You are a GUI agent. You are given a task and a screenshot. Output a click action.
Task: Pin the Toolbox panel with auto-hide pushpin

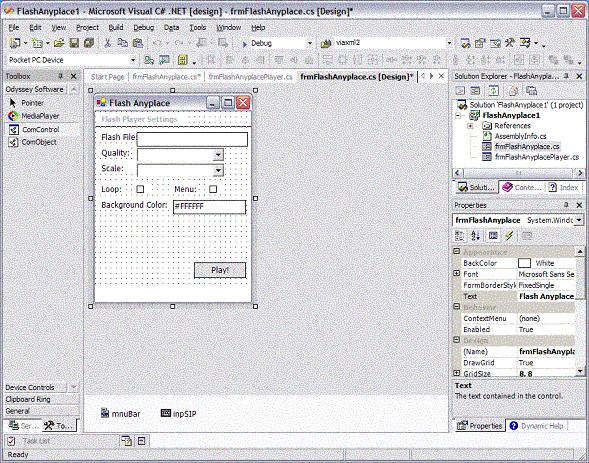pos(60,76)
